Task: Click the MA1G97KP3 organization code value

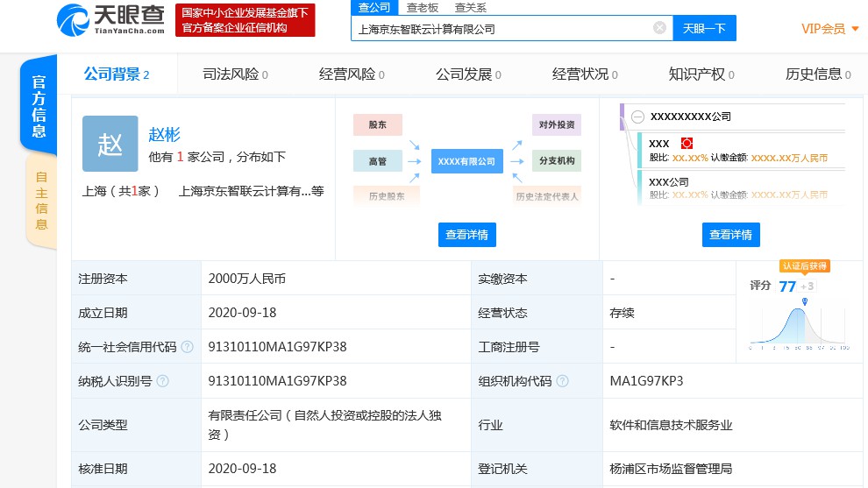Action: (x=646, y=381)
